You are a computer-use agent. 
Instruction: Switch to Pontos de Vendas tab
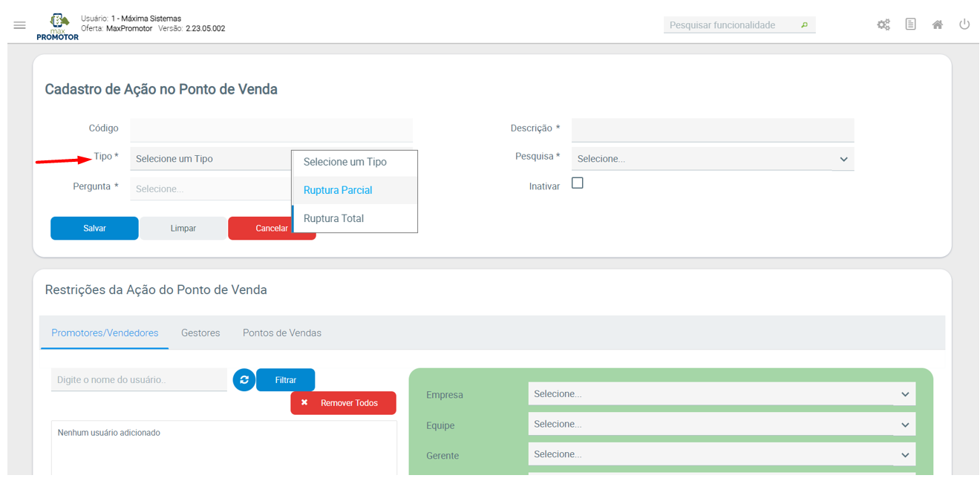coord(282,333)
